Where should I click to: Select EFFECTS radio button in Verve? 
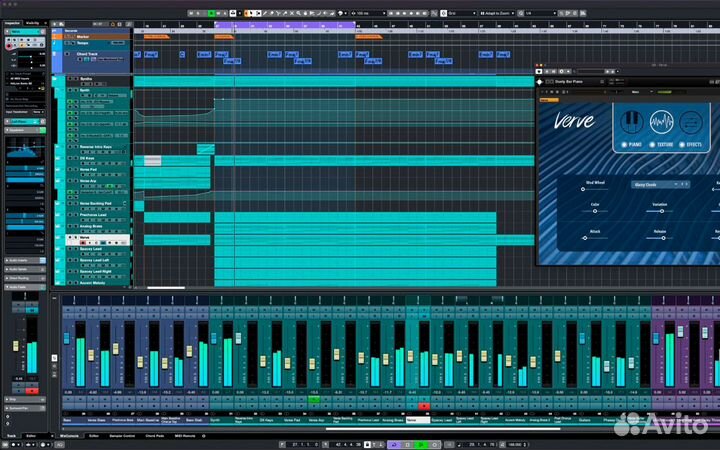pyautogui.click(x=682, y=145)
